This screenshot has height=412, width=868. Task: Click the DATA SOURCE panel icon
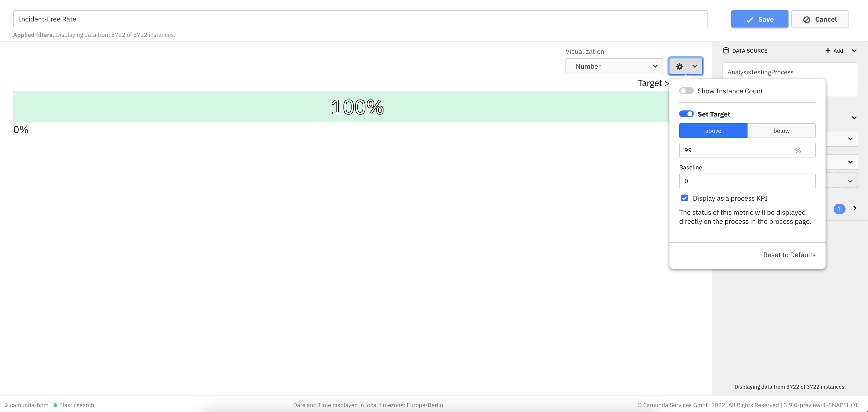coord(726,51)
